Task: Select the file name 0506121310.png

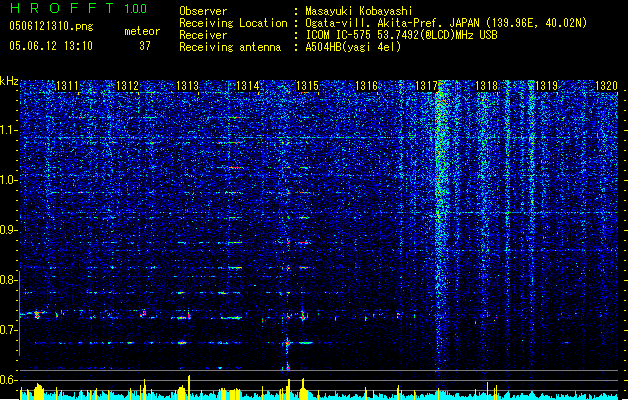Action: coord(51,26)
